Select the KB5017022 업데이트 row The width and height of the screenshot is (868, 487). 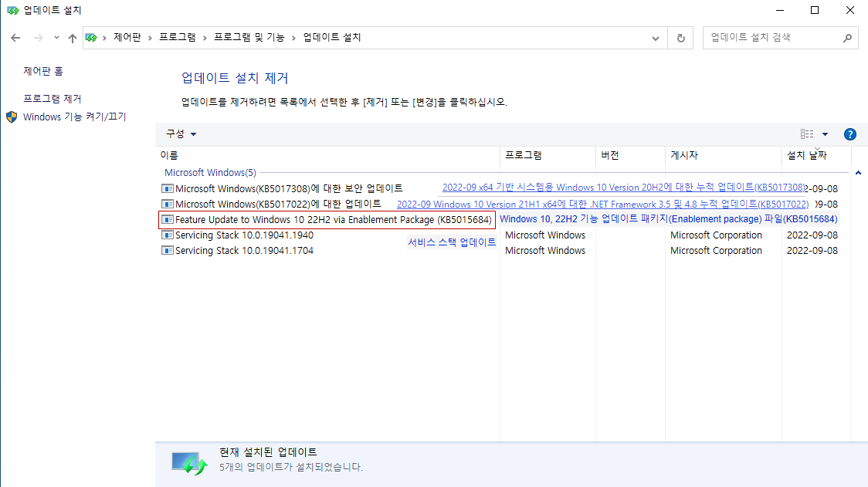(499, 205)
